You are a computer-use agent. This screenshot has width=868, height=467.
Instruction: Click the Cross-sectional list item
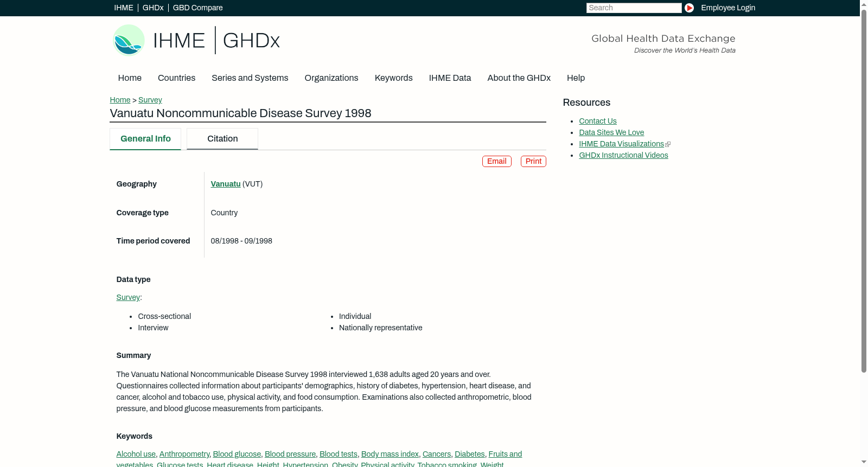[164, 316]
